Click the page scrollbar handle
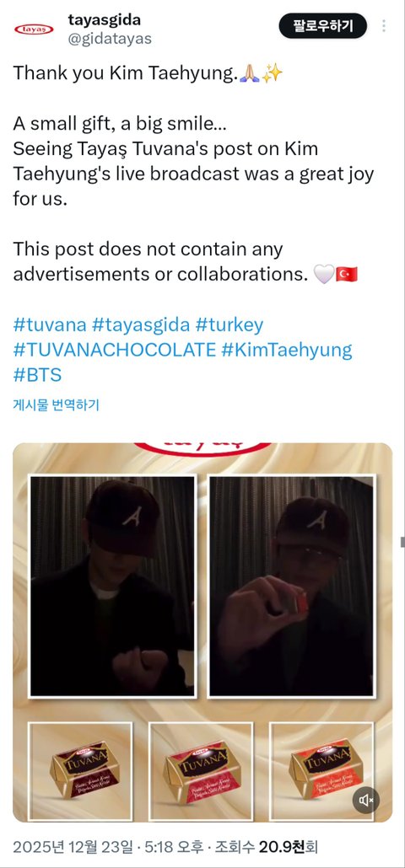The height and width of the screenshot is (868, 405). [x=402, y=542]
